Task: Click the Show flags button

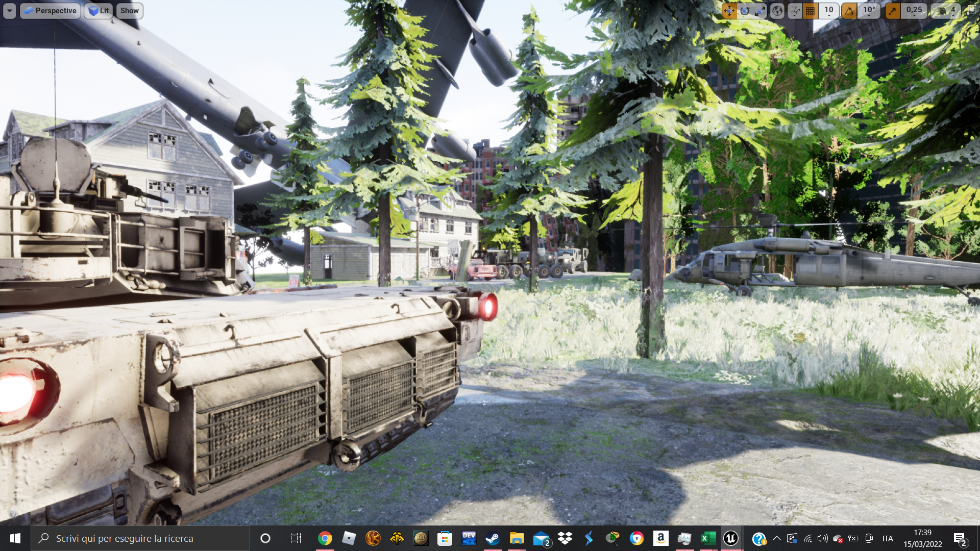Action: 129,11
